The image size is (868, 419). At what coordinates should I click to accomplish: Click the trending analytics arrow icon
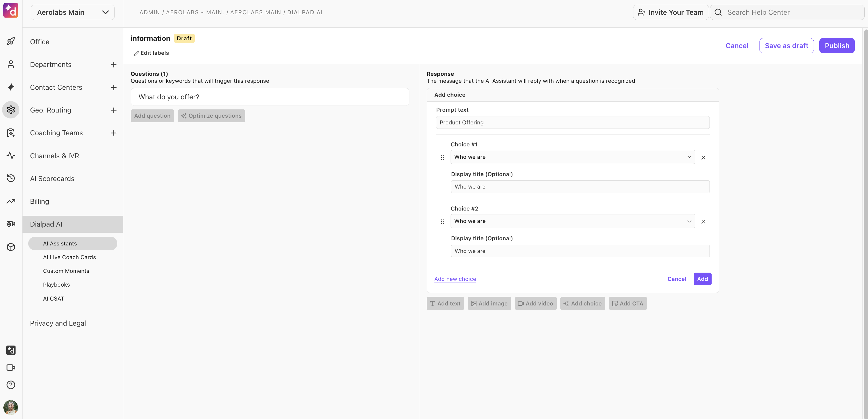pos(11,201)
